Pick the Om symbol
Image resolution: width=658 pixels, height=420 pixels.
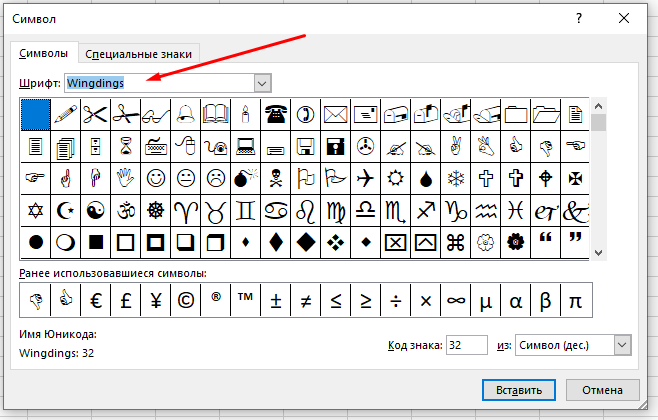tap(125, 210)
